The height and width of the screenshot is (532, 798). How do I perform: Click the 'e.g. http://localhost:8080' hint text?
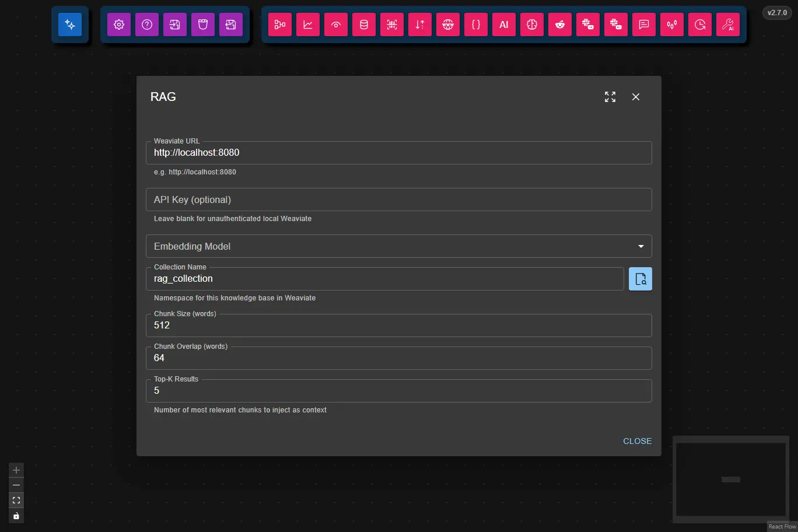[x=195, y=172]
